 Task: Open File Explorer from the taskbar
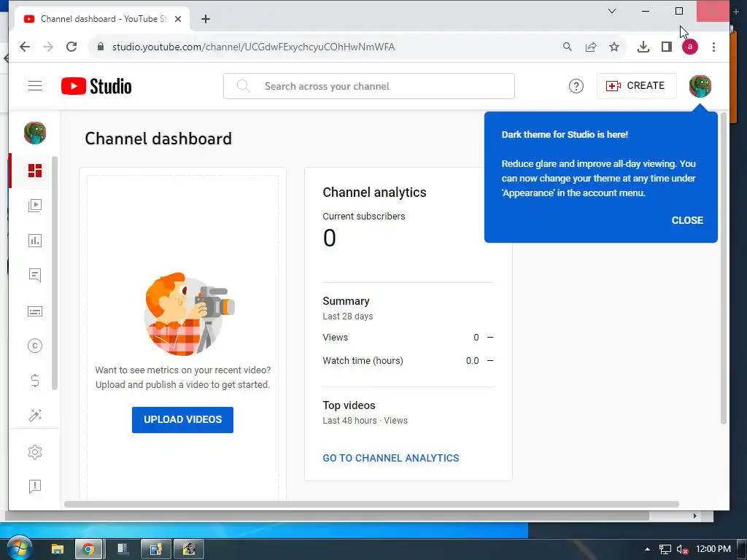coord(57,549)
